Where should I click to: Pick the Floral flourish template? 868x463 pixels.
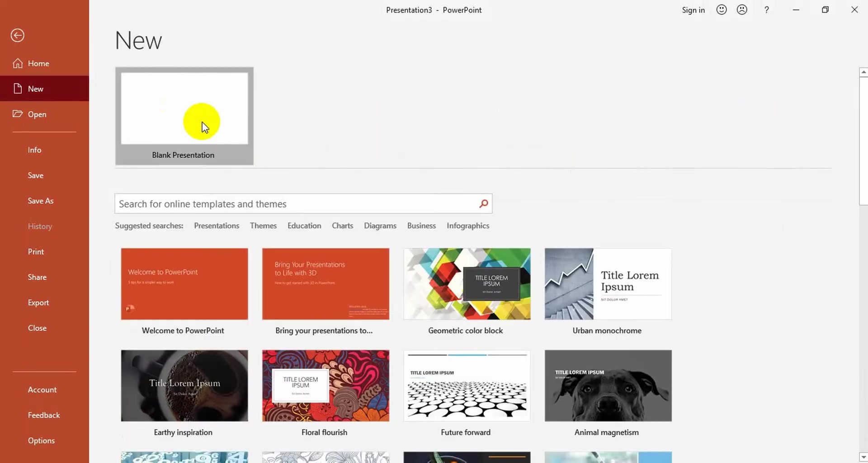325,386
